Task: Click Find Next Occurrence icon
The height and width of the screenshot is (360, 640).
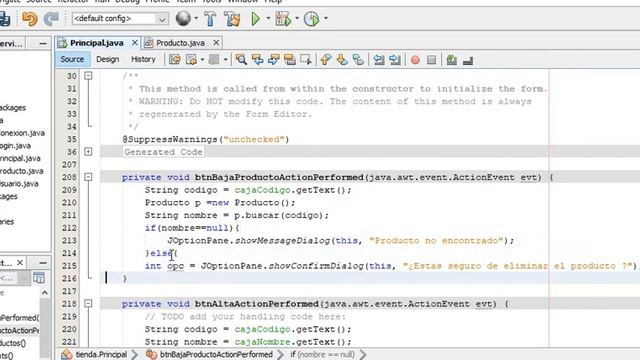Action: 273,60
